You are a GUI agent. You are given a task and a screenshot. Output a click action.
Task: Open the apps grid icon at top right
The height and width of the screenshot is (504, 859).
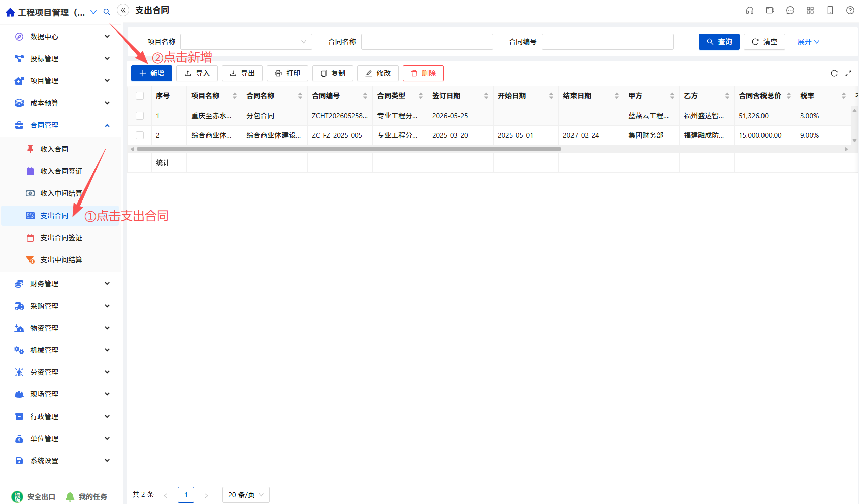coord(810,10)
